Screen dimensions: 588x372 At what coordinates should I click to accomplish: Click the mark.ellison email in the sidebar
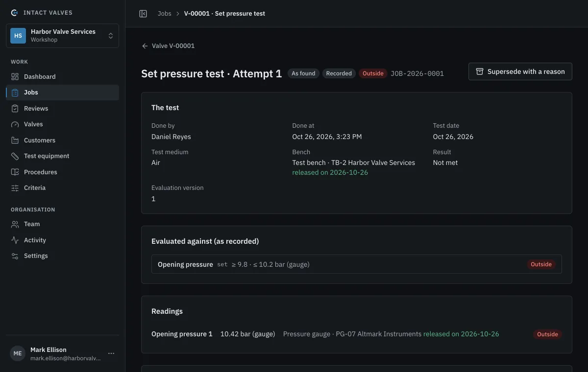click(x=65, y=358)
